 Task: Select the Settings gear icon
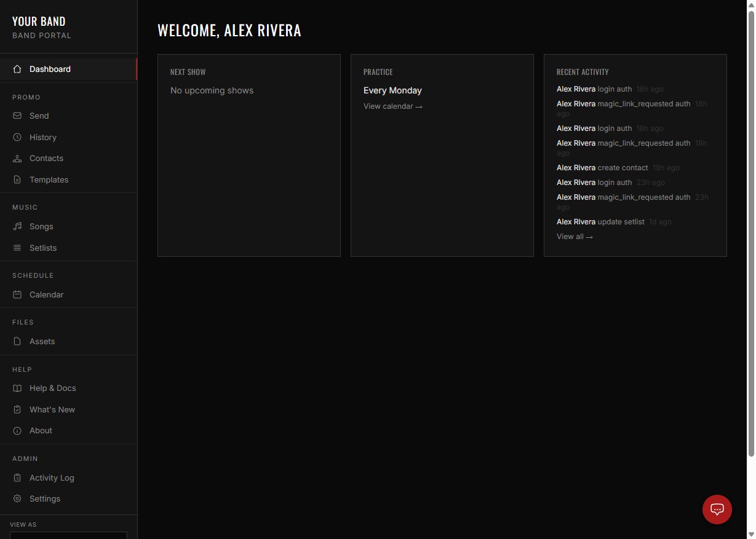[17, 498]
